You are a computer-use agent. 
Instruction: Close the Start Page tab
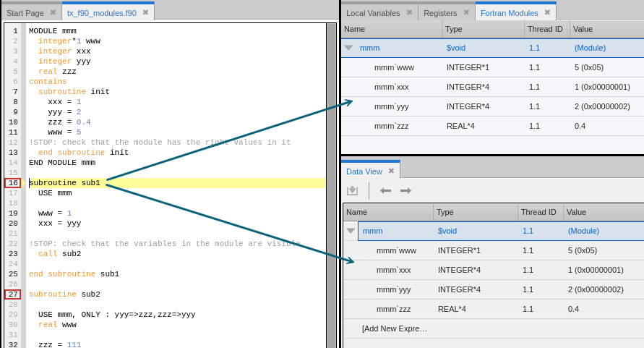(53, 12)
